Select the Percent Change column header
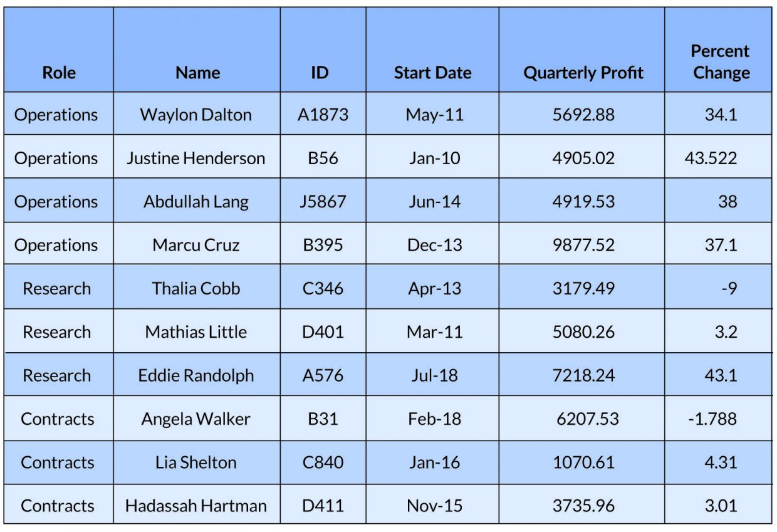 (x=718, y=50)
